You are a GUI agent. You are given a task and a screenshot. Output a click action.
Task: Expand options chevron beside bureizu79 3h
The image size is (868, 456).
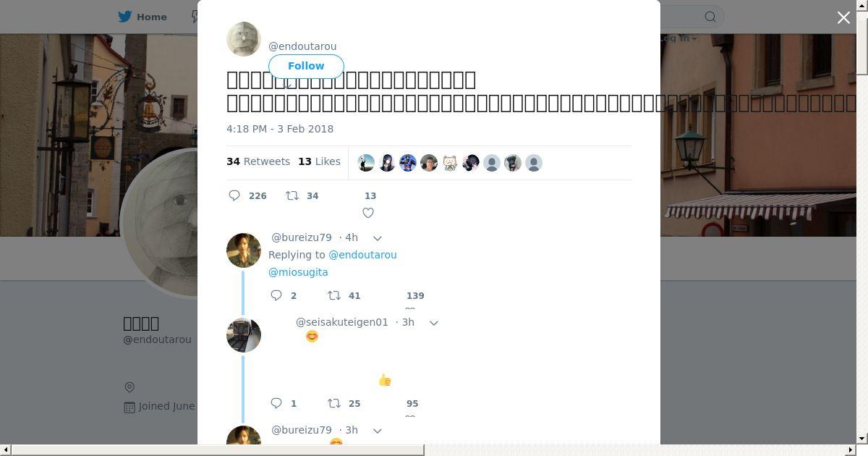point(378,431)
